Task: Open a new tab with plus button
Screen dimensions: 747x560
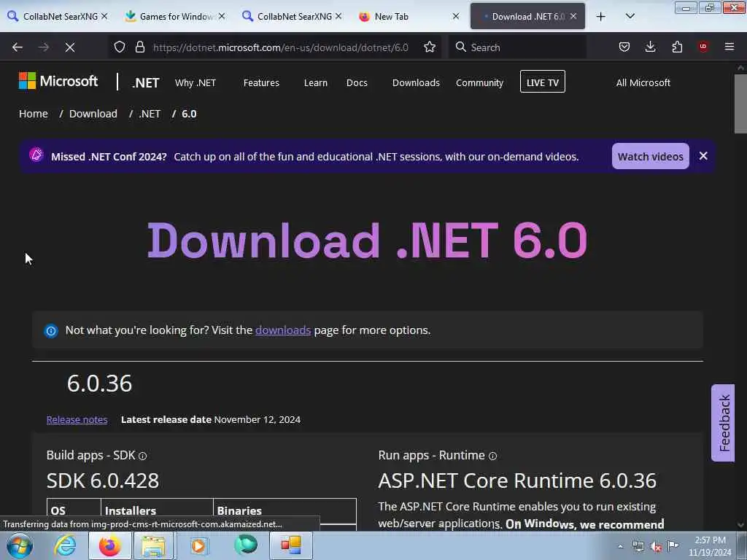Action: point(601,17)
